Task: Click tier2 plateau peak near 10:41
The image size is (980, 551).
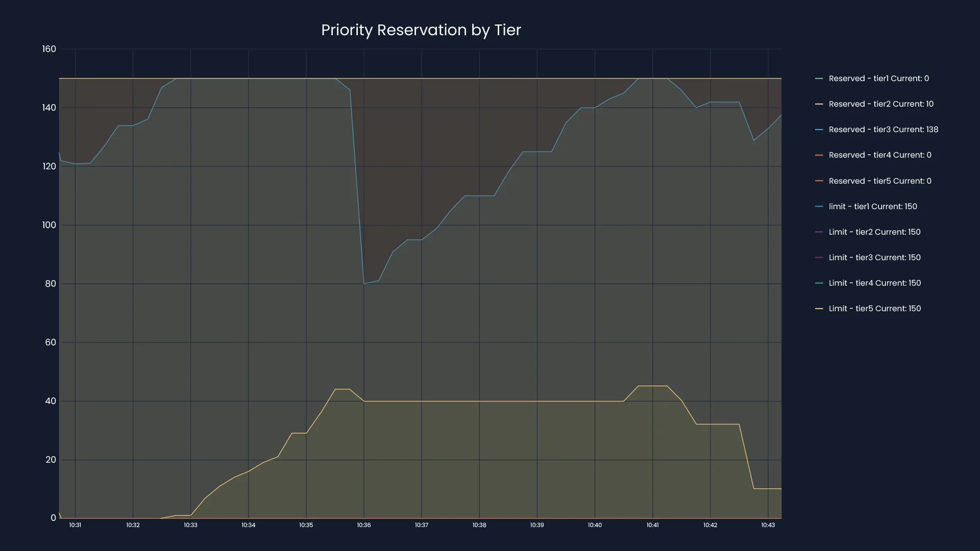Action: coord(652,386)
